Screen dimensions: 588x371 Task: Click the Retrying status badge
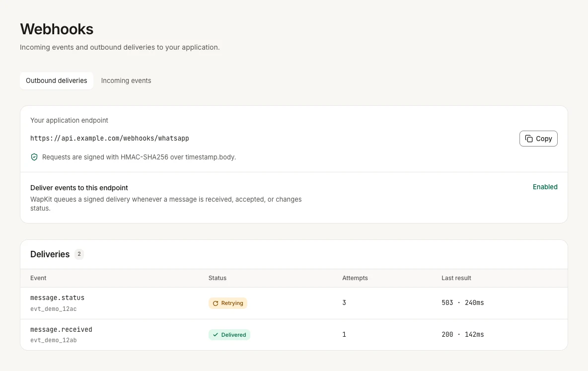coord(227,303)
